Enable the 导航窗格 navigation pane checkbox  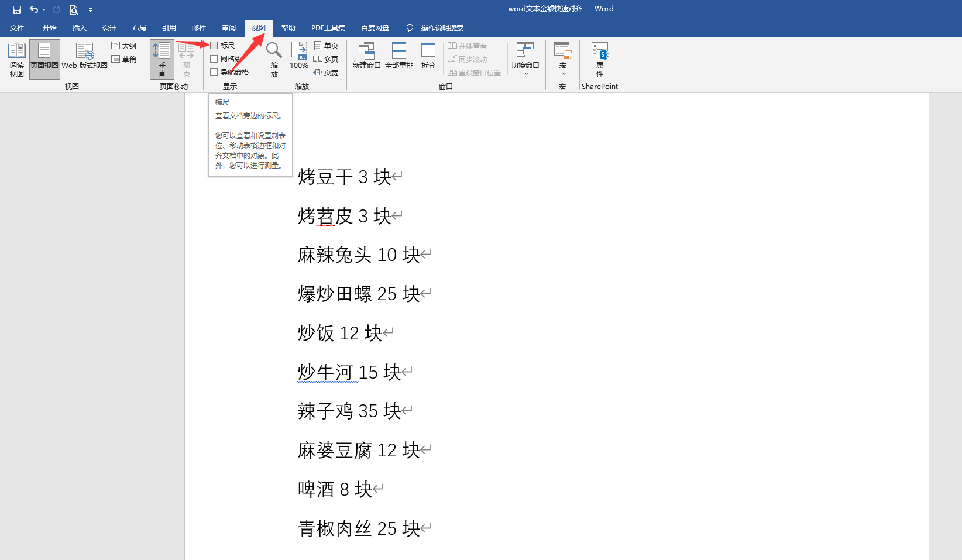click(214, 72)
